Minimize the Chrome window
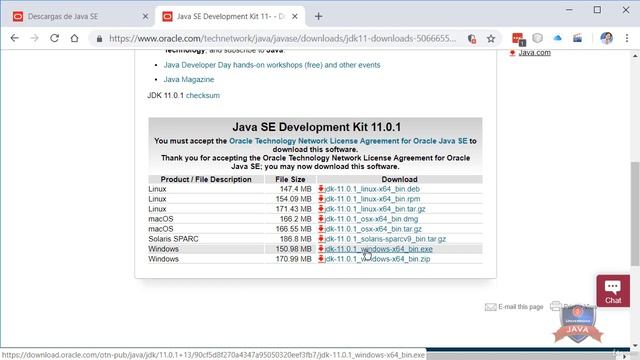This screenshot has width=640, height=360. tap(569, 9)
